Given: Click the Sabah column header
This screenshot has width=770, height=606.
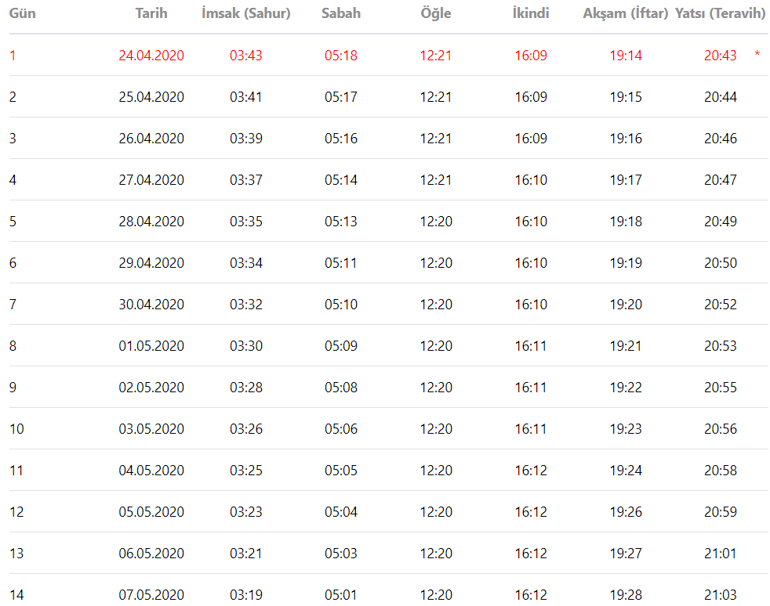Looking at the screenshot, I should tap(341, 14).
